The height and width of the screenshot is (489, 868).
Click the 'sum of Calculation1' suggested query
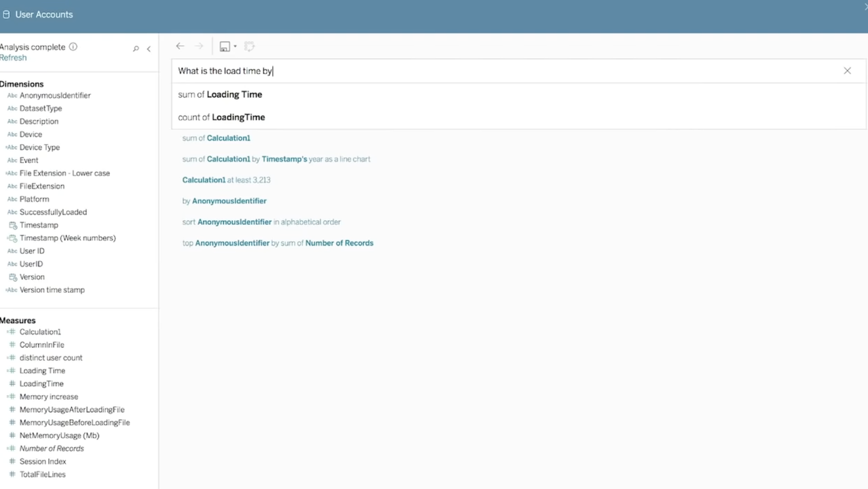tap(216, 139)
